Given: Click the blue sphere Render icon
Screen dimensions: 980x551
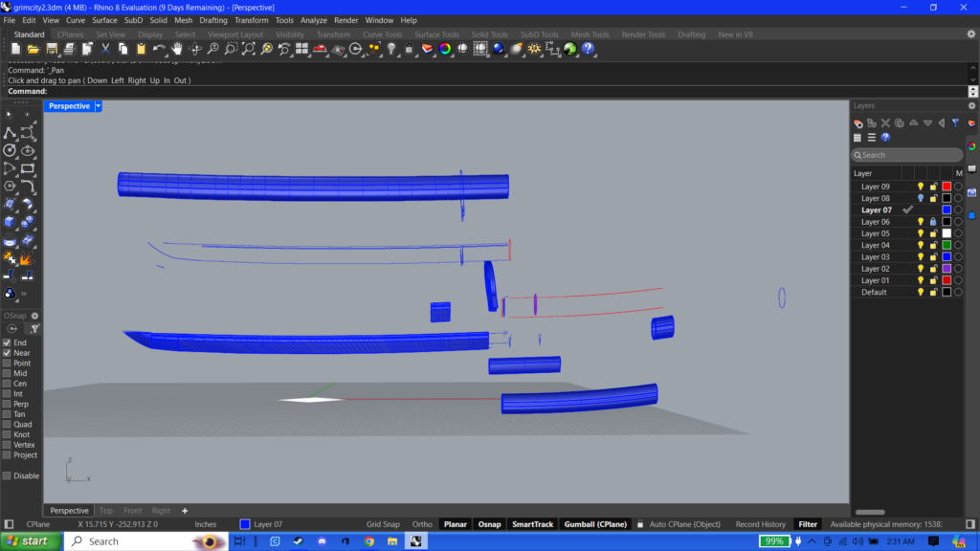Looking at the screenshot, I should point(498,49).
